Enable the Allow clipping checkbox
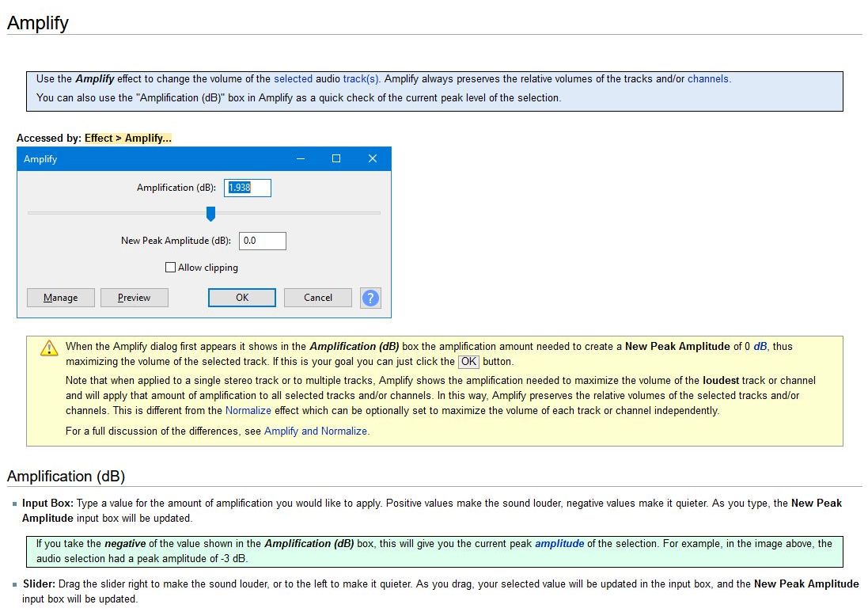 pos(170,268)
